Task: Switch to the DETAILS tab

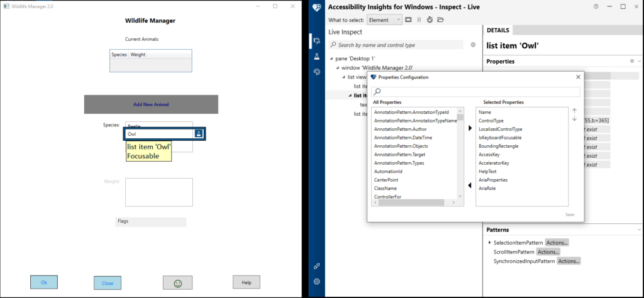Action: (498, 30)
